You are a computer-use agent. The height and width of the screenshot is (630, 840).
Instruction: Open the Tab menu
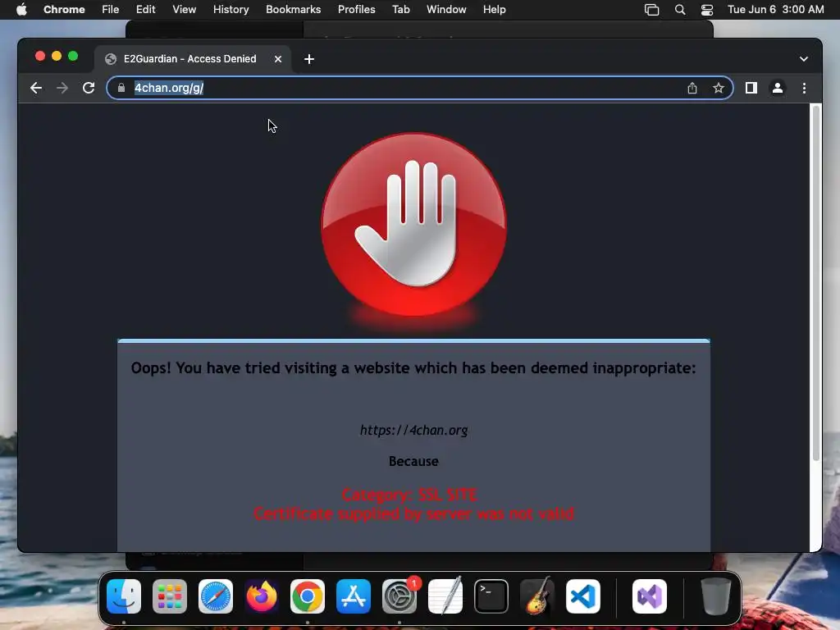400,10
